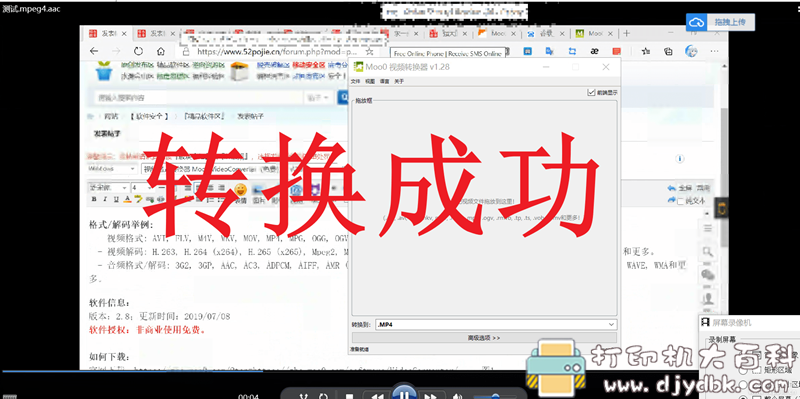Viewport: 800px width, 399px height.
Task: Click the 【软件安全】 breadcrumb link
Action: (x=149, y=116)
